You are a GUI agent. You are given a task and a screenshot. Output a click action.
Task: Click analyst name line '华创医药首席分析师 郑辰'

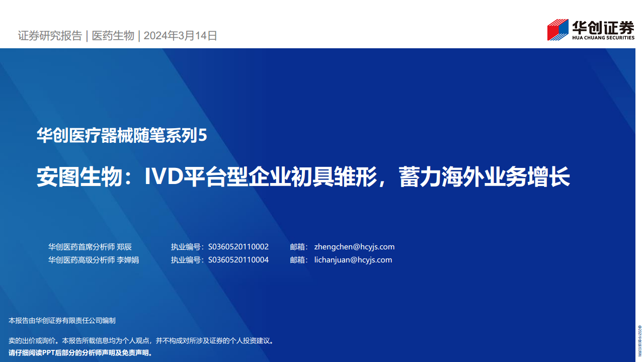point(90,247)
